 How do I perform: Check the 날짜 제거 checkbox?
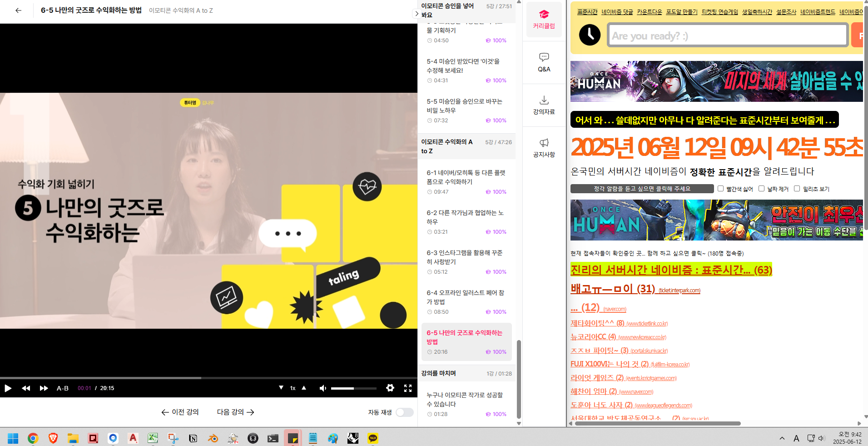pos(761,188)
